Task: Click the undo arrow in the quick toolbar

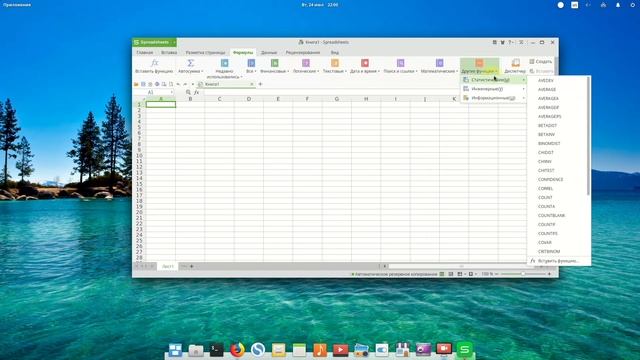Action: (178, 84)
